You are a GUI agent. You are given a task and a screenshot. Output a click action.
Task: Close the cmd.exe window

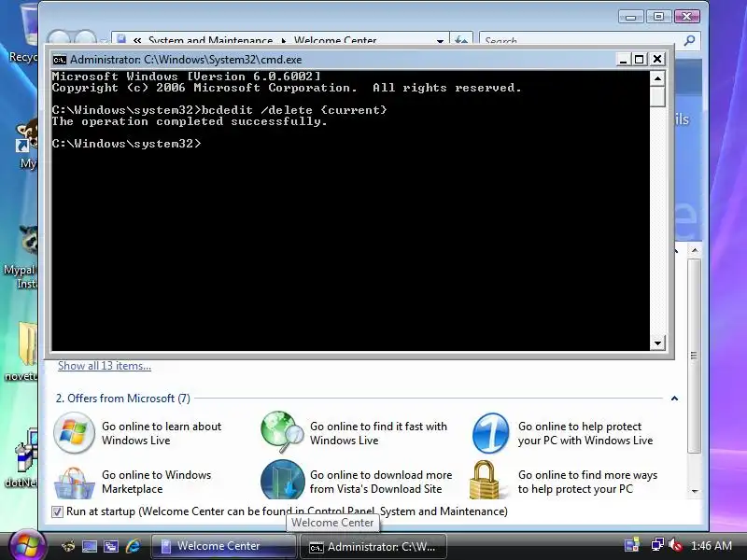657,59
